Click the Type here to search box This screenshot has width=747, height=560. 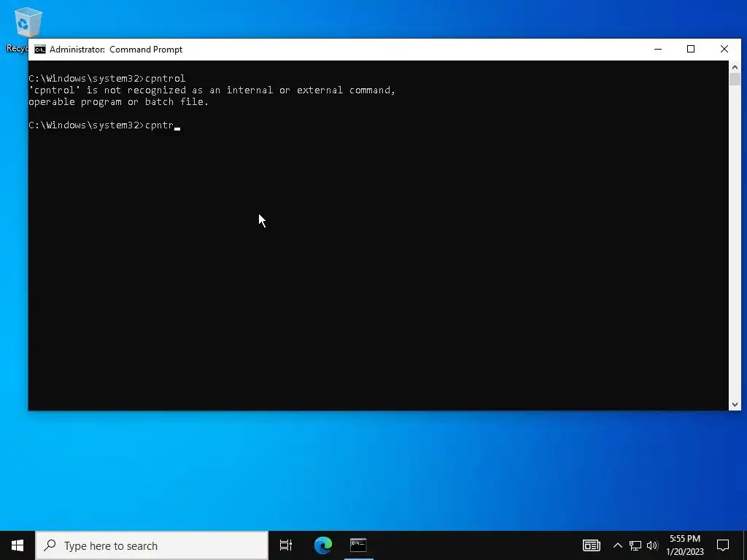tap(152, 545)
